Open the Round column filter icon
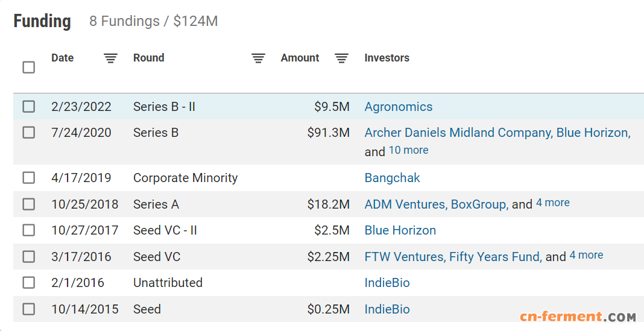 258,58
